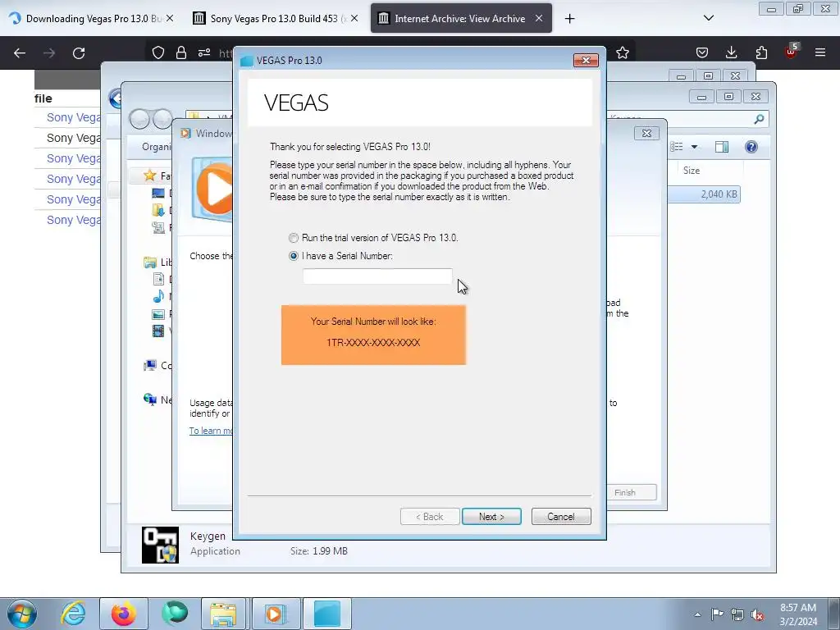Go back in Firefox browser

pos(20,53)
